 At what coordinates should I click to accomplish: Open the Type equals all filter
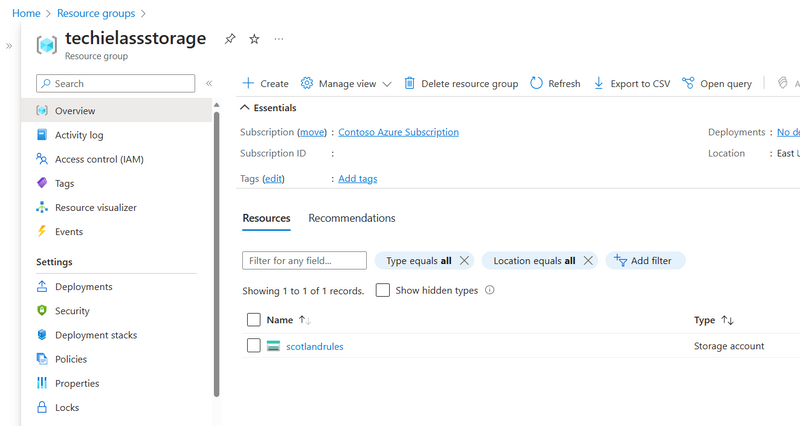pyautogui.click(x=418, y=261)
